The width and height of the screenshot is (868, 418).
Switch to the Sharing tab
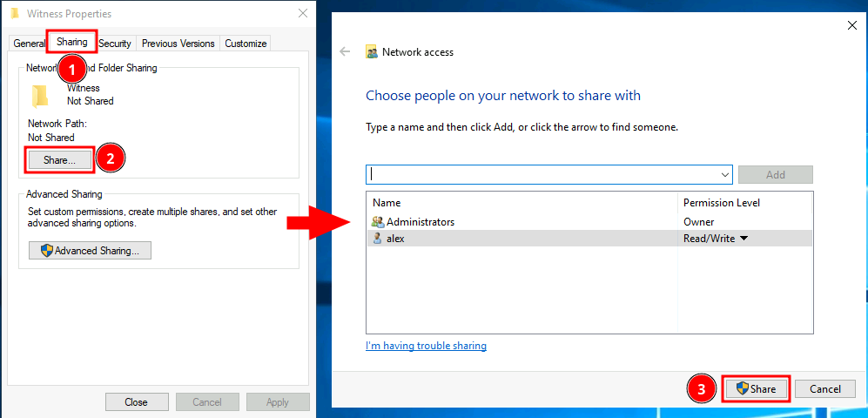(71, 42)
